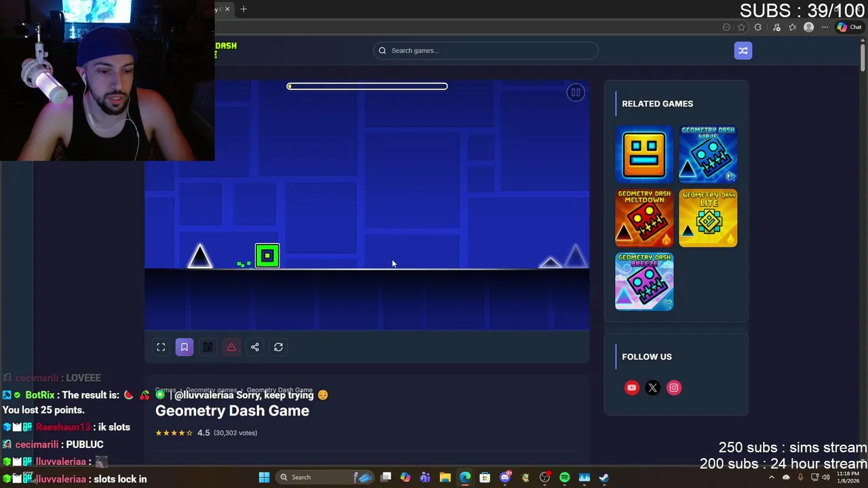Open the Geometry Dash Wave game thumbnail
868x488 pixels.
coord(708,155)
